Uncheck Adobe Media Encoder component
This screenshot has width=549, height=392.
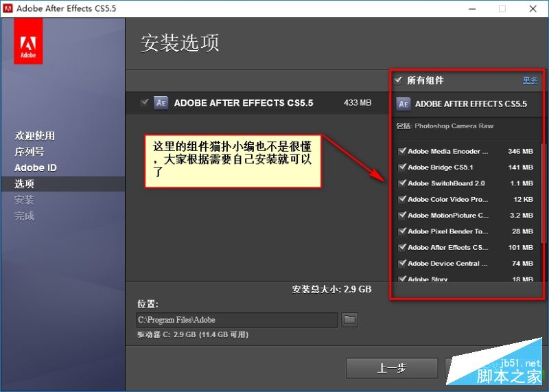click(x=402, y=151)
